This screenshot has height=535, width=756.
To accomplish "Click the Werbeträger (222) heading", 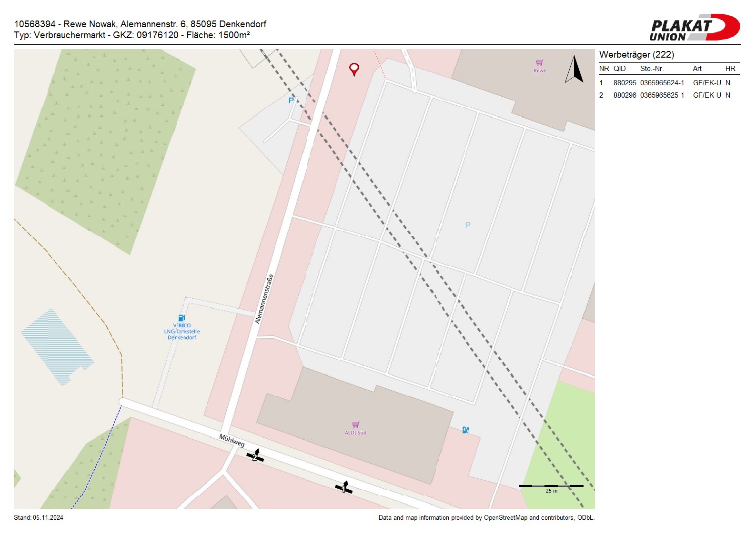I will pos(636,54).
